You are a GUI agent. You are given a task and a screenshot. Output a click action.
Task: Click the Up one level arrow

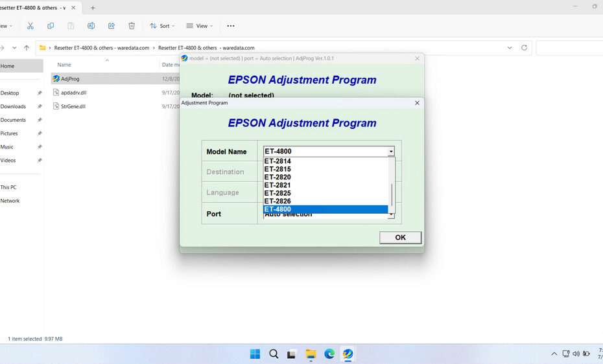[26, 48]
